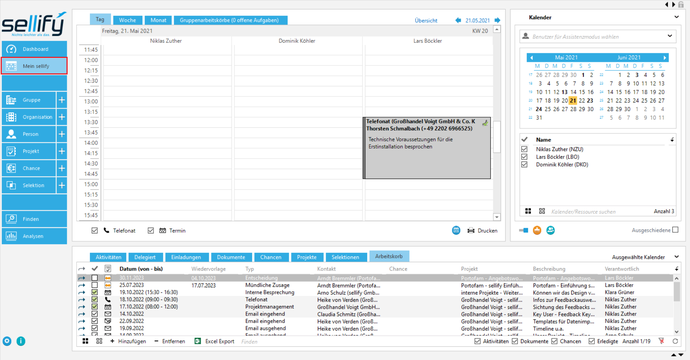Viewport: 690px width, 360px height.
Task: Open the Analysen module
Action: (34, 236)
